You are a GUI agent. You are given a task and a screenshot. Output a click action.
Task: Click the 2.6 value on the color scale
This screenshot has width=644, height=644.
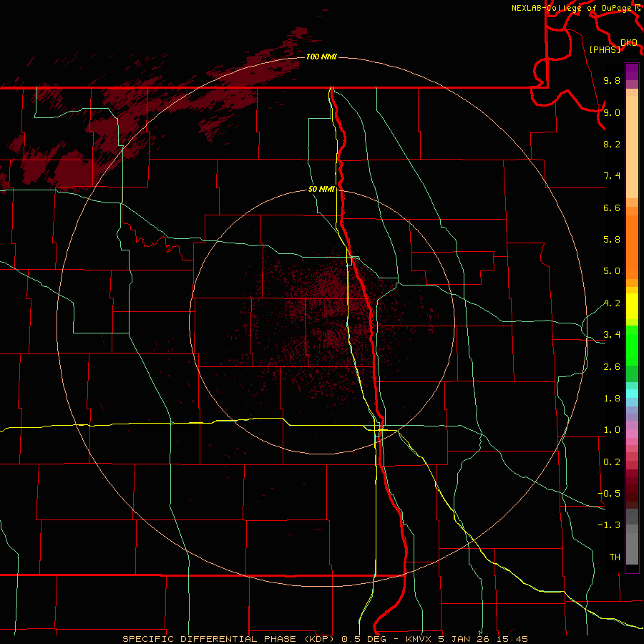(x=612, y=367)
